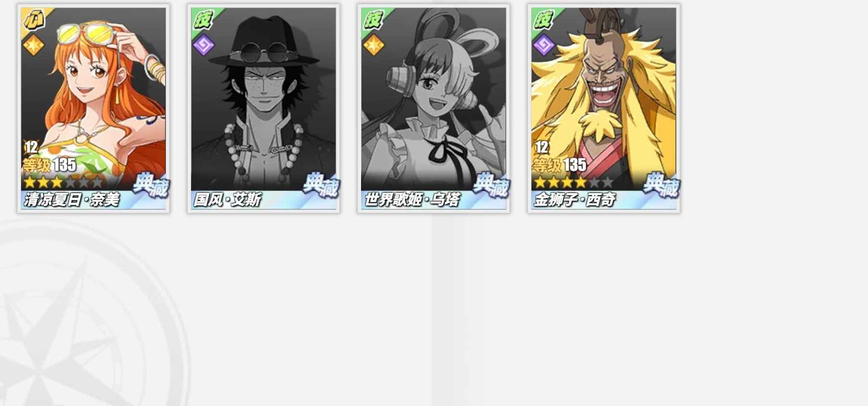Click the 技 type badge on 乌塔 card
Image resolution: width=868 pixels, height=406 pixels.
373,20
